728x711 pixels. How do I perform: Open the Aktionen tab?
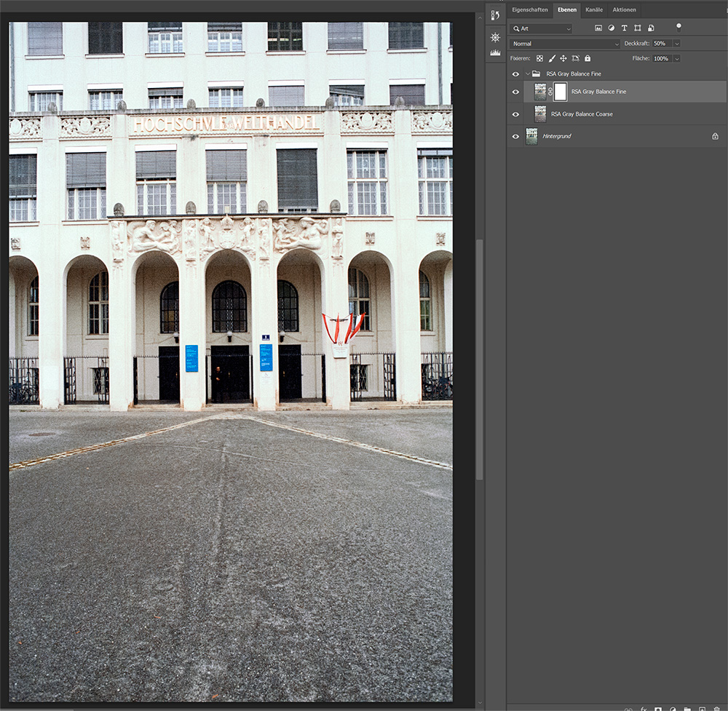click(x=624, y=9)
